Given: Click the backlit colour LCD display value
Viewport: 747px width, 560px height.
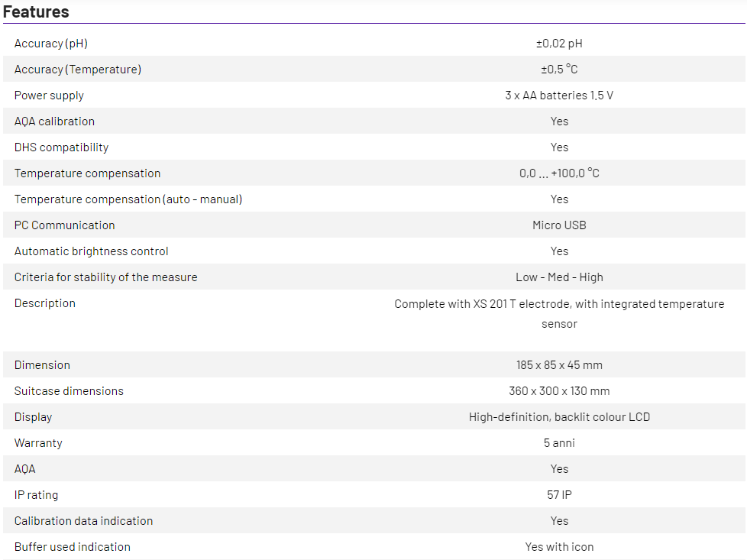Looking at the screenshot, I should [x=559, y=417].
